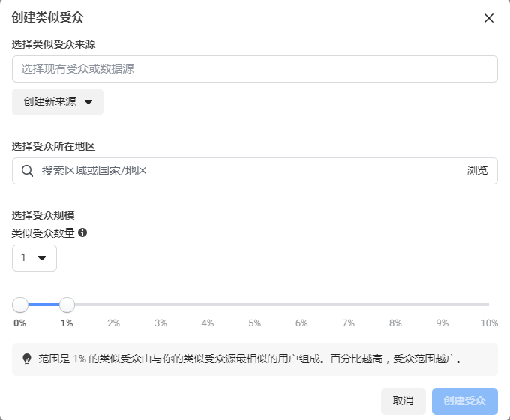Viewport: 510px width, 420px height.
Task: Click the 2% mark on slider
Action: point(114,322)
